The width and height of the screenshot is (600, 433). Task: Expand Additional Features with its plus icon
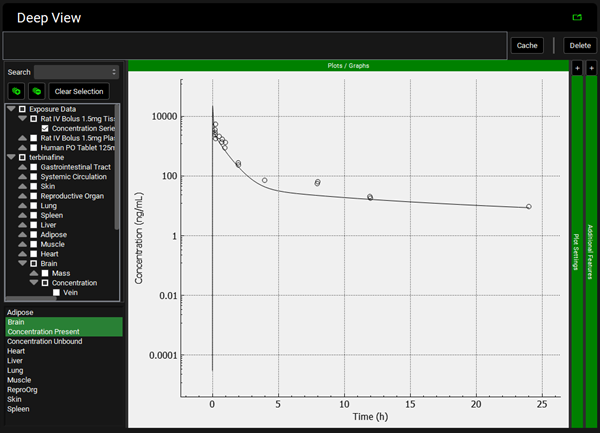point(591,67)
